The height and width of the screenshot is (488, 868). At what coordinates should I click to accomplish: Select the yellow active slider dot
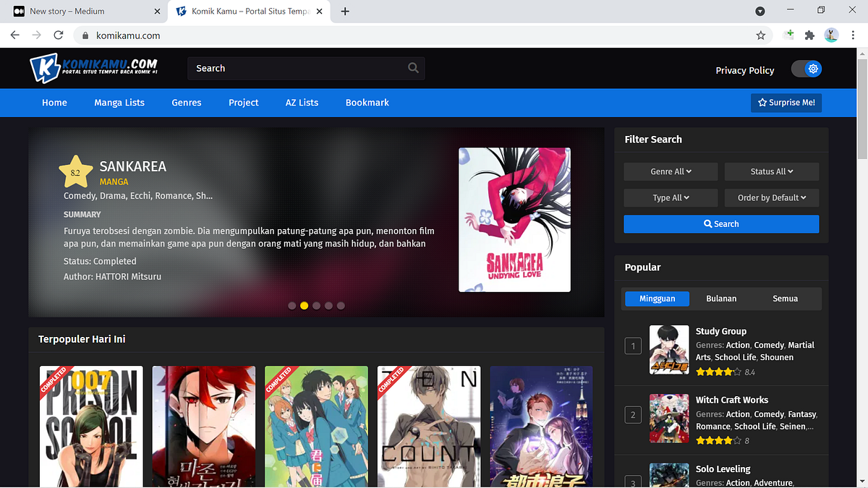point(305,306)
